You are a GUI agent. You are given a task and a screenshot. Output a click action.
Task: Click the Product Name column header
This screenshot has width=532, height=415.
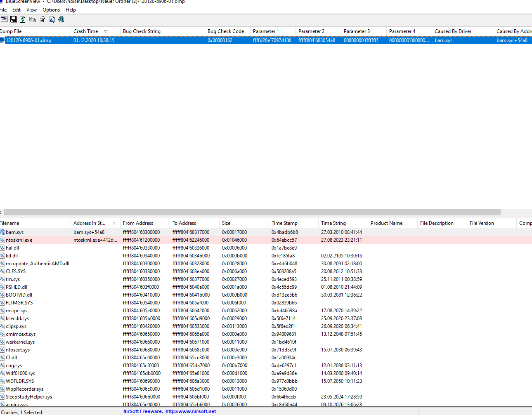[392, 223]
